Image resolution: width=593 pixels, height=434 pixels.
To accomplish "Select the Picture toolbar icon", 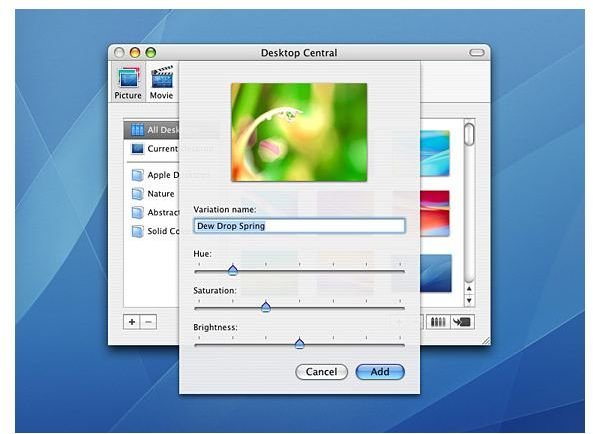I will (128, 82).
